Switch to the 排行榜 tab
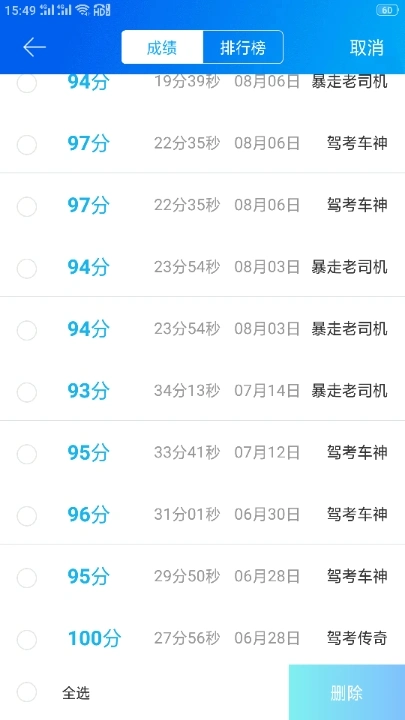 243,47
